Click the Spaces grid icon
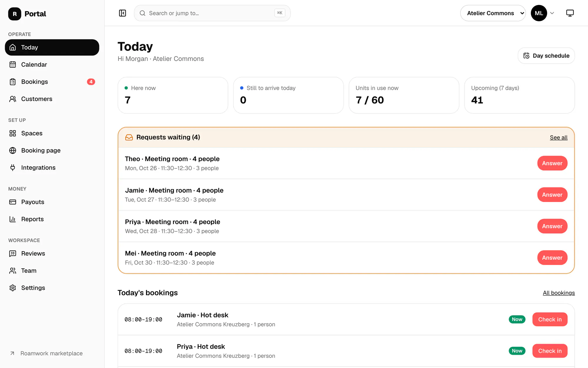Image resolution: width=588 pixels, height=368 pixels. click(x=13, y=133)
